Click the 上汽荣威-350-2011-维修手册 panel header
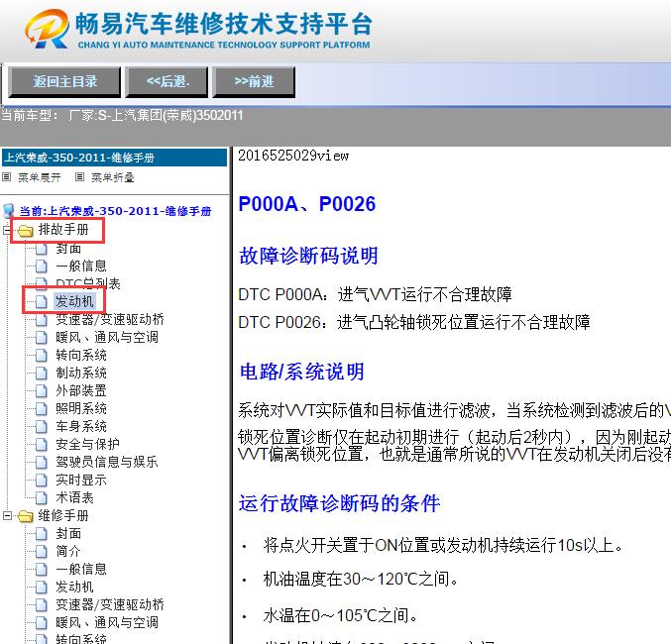 (x=114, y=158)
